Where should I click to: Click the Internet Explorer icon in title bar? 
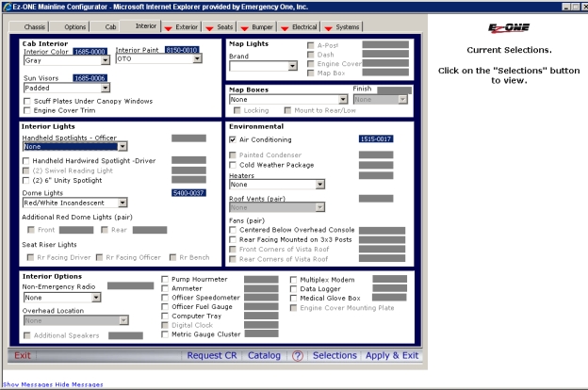click(x=7, y=7)
